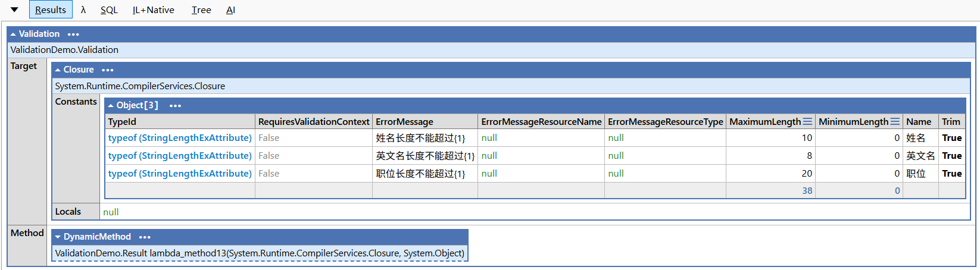Image resolution: width=980 pixels, height=270 pixels.
Task: Click the ErrorMessage column header
Action: click(x=404, y=122)
